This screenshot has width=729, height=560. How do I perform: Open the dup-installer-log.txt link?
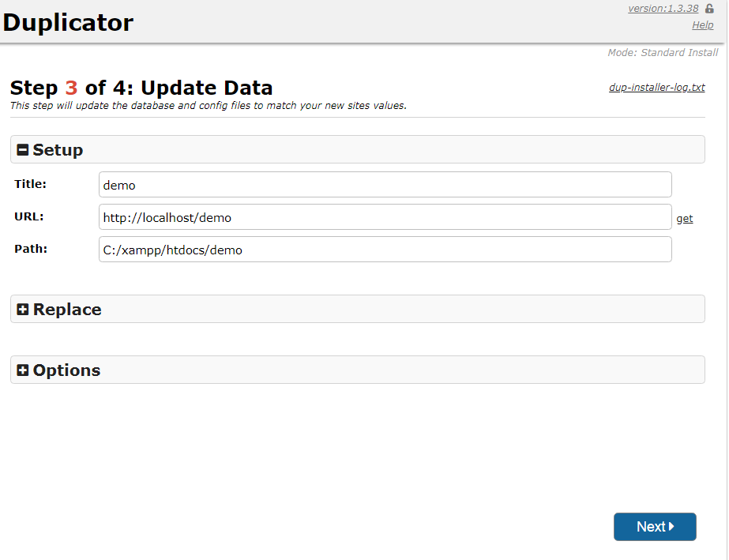coord(657,88)
